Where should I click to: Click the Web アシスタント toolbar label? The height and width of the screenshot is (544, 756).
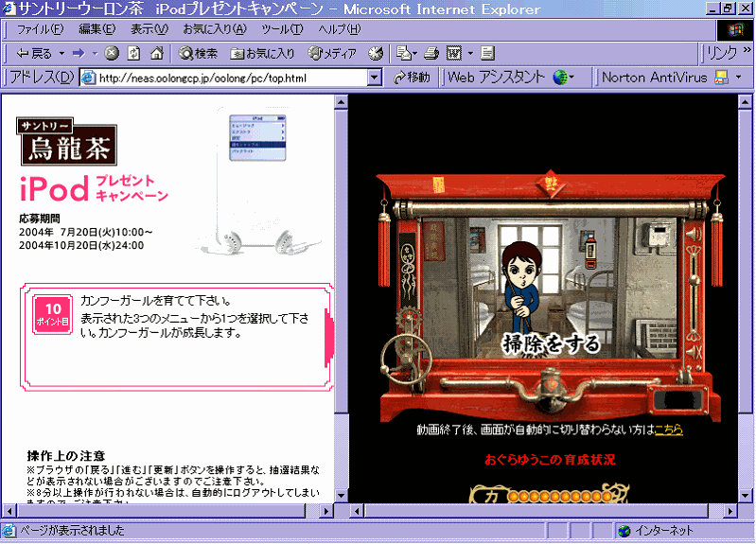(x=496, y=78)
